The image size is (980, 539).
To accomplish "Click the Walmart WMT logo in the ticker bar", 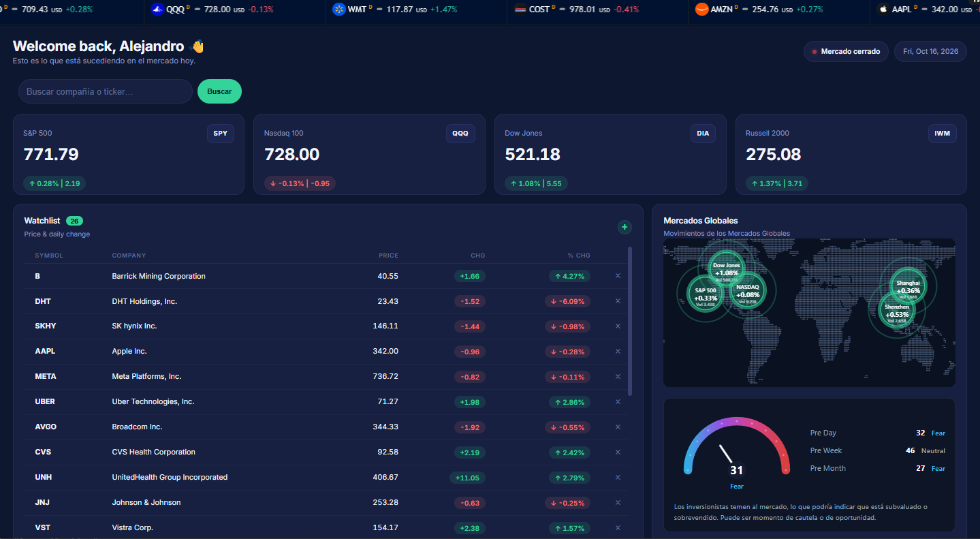I will [x=338, y=10].
